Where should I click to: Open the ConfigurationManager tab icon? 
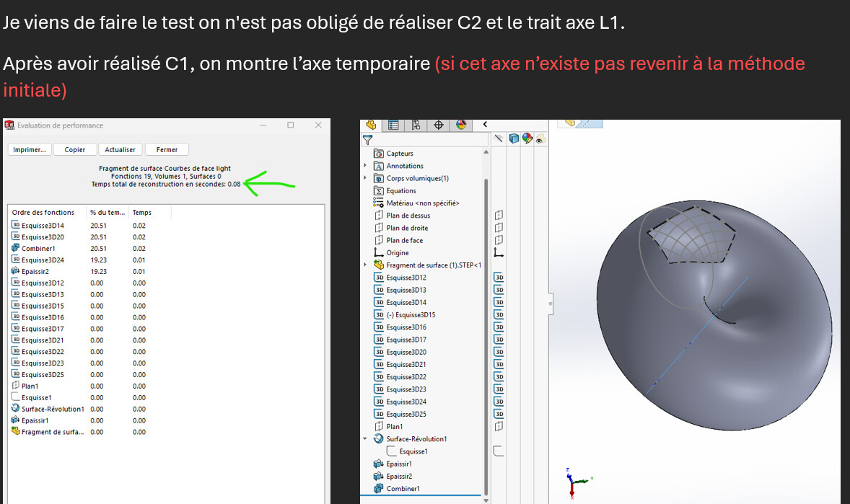pyautogui.click(x=416, y=125)
